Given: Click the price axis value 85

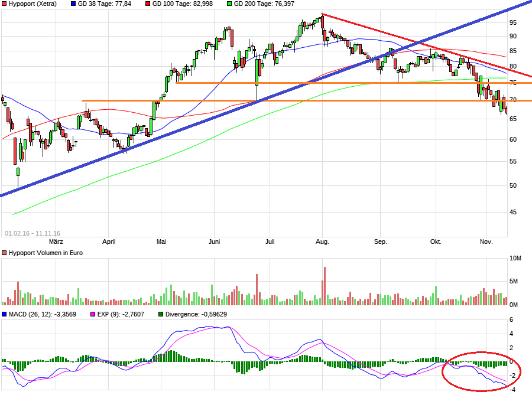Looking at the screenshot, I should coord(513,51).
